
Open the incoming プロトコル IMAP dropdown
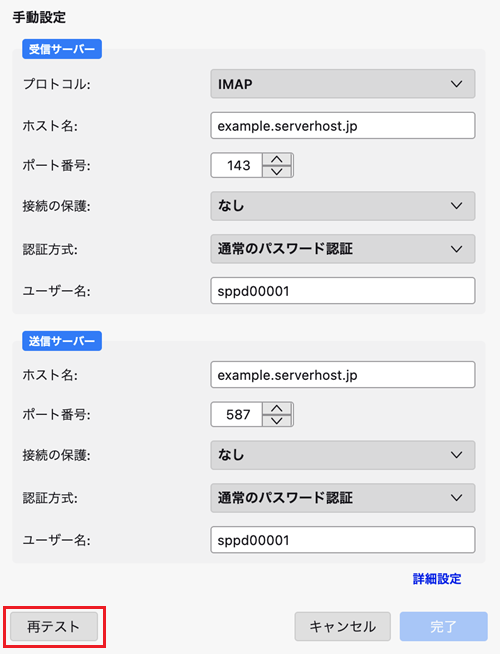[x=342, y=84]
